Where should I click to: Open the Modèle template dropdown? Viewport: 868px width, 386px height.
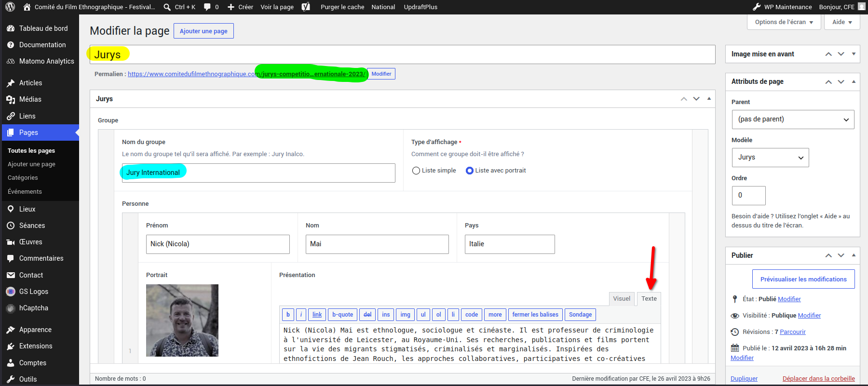click(770, 158)
